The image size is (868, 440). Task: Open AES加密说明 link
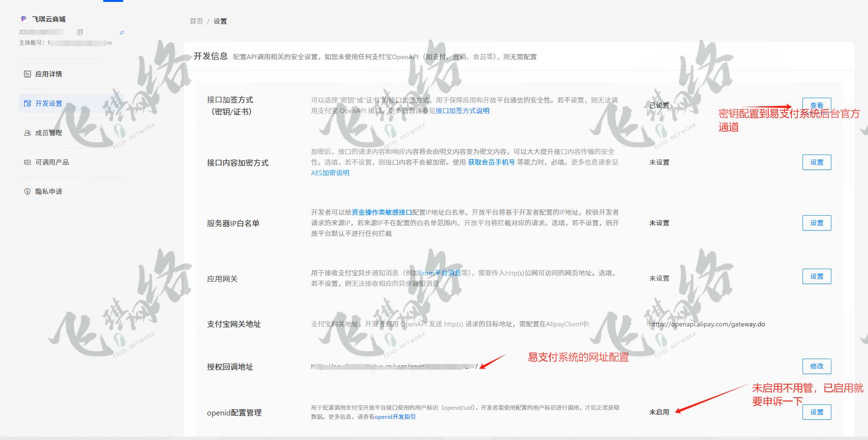tap(330, 173)
